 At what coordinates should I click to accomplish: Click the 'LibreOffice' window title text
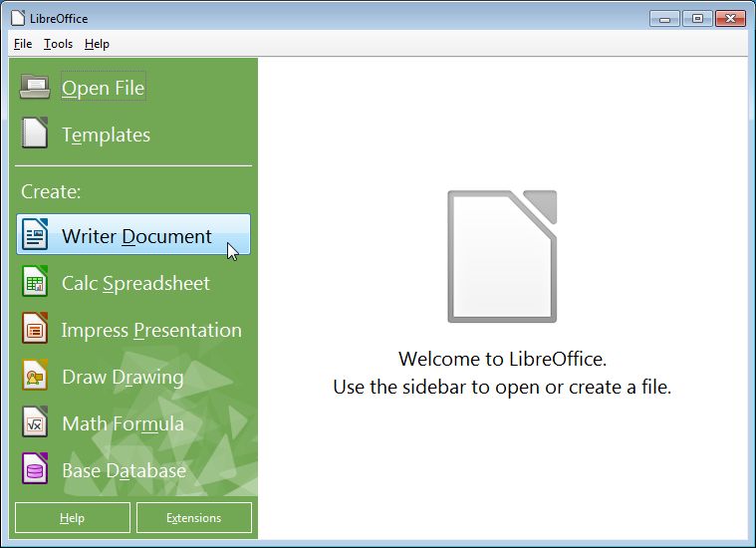click(x=61, y=18)
